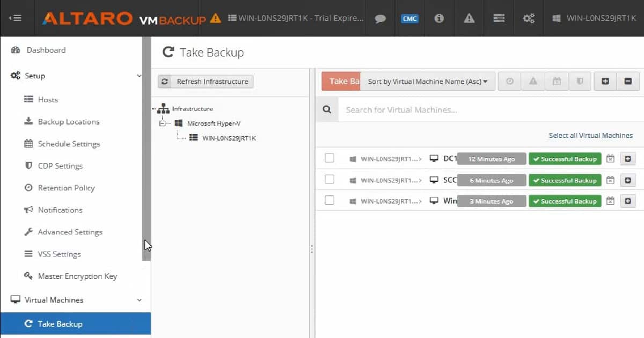The width and height of the screenshot is (644, 338).
Task: Tick the checkbox for SCC virtual machine
Action: point(330,179)
